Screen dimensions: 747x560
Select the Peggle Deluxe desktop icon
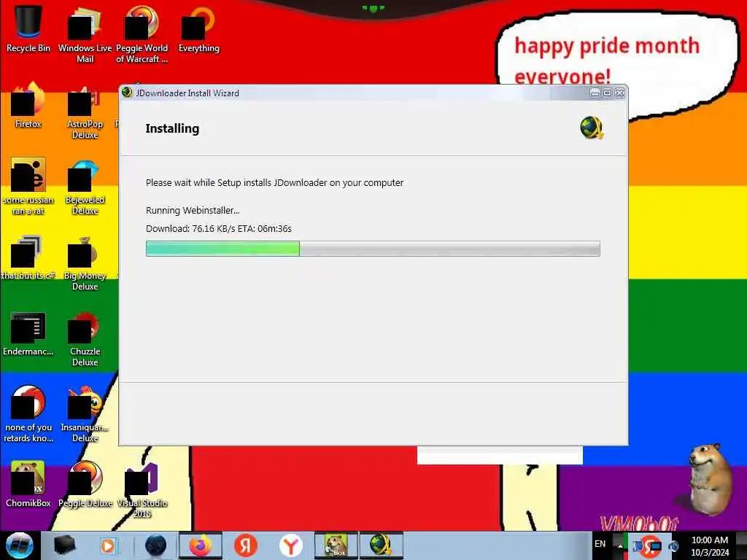[x=85, y=484]
